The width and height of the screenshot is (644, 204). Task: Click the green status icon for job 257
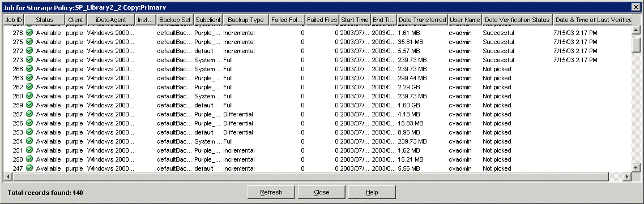pos(29,114)
